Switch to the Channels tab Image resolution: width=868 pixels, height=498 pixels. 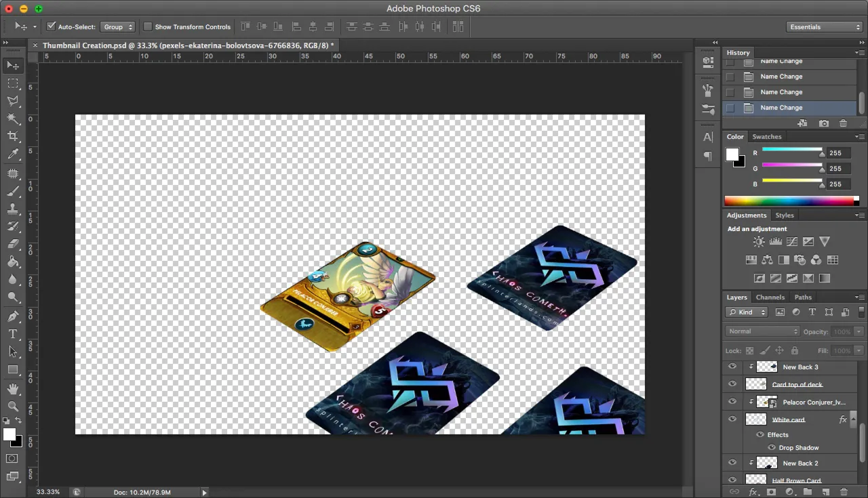770,297
